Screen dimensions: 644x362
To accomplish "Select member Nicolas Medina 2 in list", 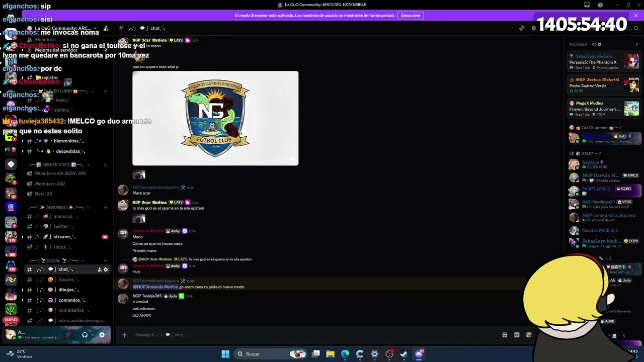I will pyautogui.click(x=604, y=230).
